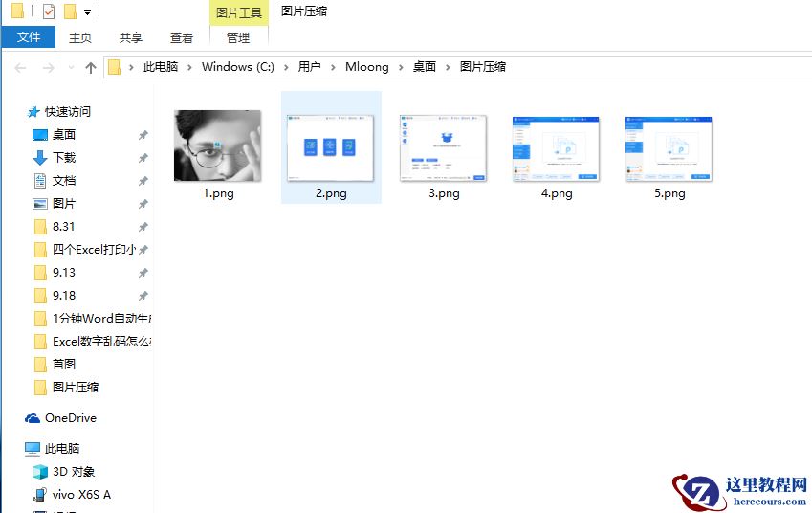
Task: Select 此电脑 in the navigation pane
Action: [61, 448]
